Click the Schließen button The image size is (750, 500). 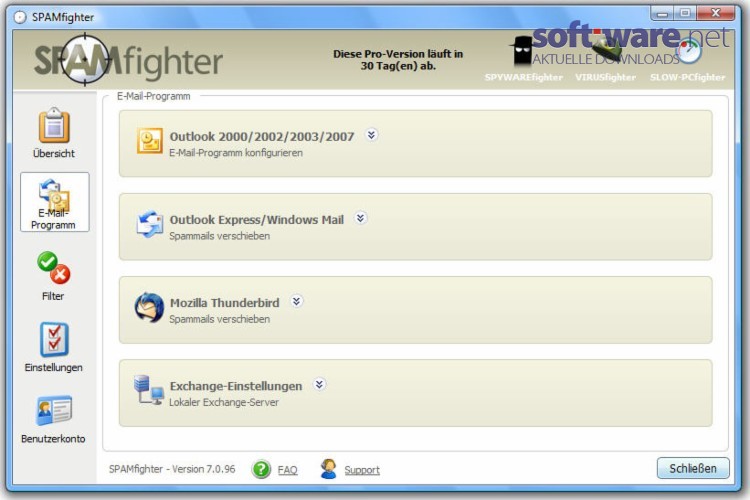click(x=693, y=468)
